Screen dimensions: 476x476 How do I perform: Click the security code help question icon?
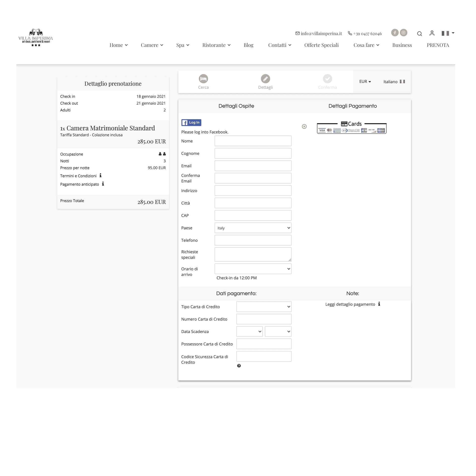[239, 366]
